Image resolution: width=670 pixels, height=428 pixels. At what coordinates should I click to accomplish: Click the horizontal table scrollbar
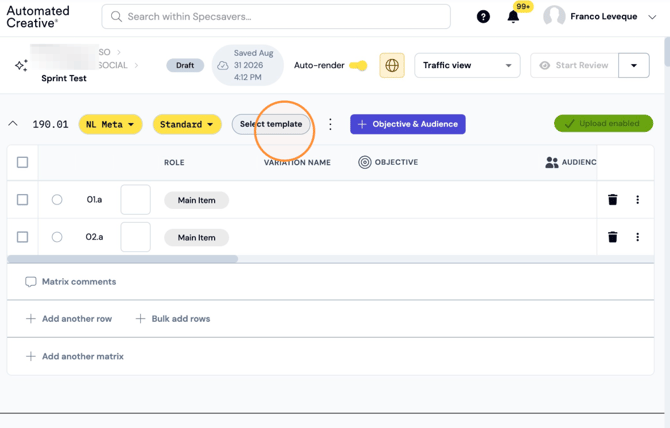point(123,259)
